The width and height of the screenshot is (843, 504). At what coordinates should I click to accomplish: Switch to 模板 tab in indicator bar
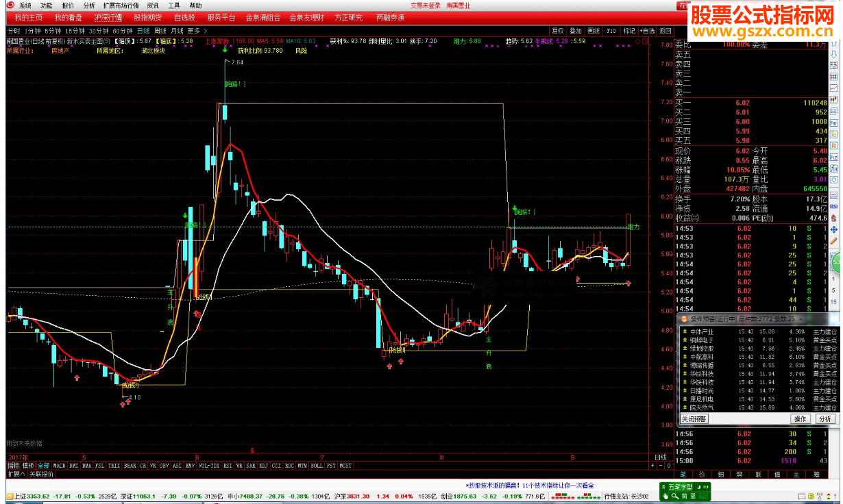coord(29,466)
